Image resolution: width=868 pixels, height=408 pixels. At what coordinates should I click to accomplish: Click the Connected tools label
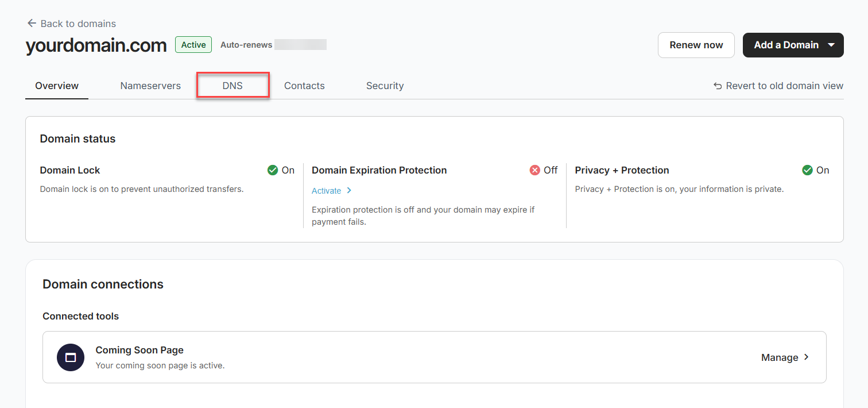(80, 316)
